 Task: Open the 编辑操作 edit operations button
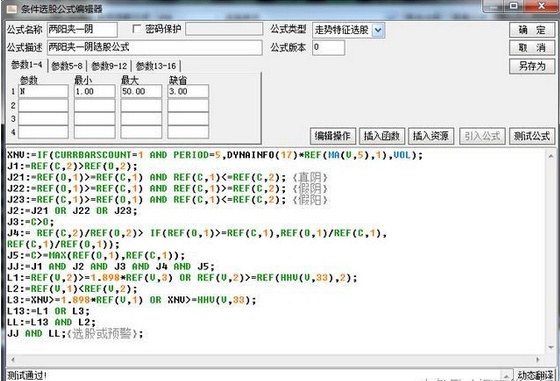point(332,136)
